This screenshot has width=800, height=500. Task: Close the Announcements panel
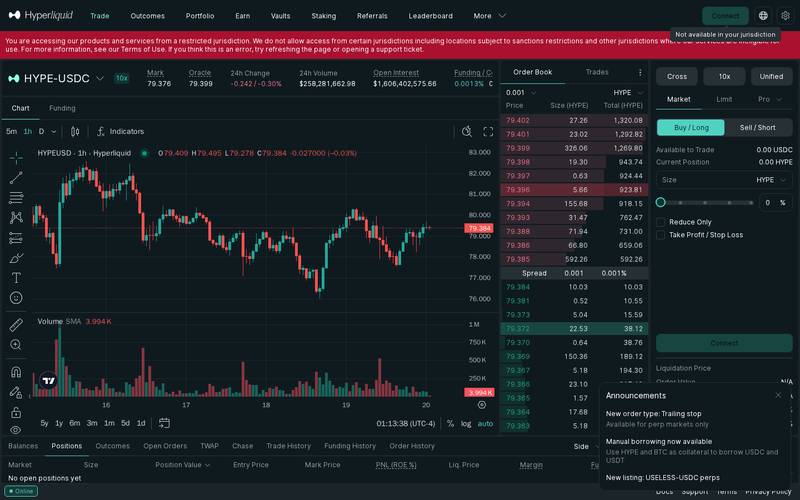point(778,395)
